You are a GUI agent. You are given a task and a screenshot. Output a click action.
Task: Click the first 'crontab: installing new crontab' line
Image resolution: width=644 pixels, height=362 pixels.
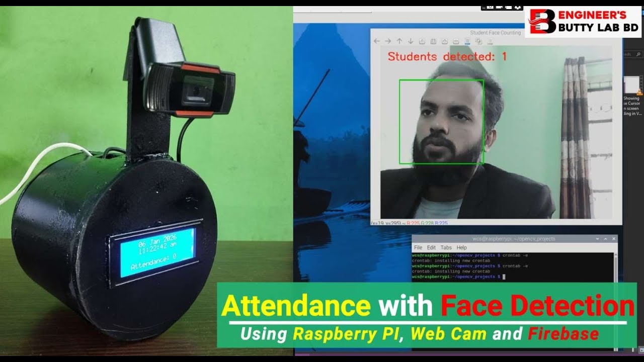(451, 260)
